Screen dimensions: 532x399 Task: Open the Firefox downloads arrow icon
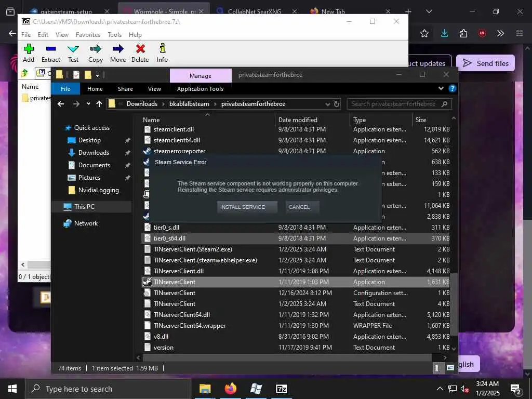click(x=445, y=33)
